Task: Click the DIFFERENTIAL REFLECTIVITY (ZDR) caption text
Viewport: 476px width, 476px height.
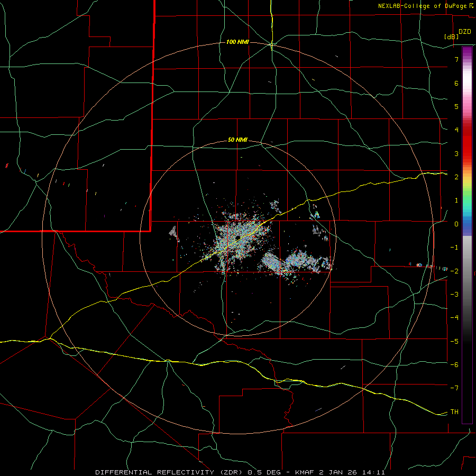Action: (170, 472)
